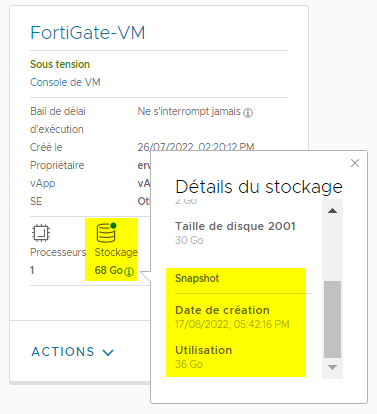
Task: Click info icon beside Ne s'interrompt jamais
Action: (248, 113)
